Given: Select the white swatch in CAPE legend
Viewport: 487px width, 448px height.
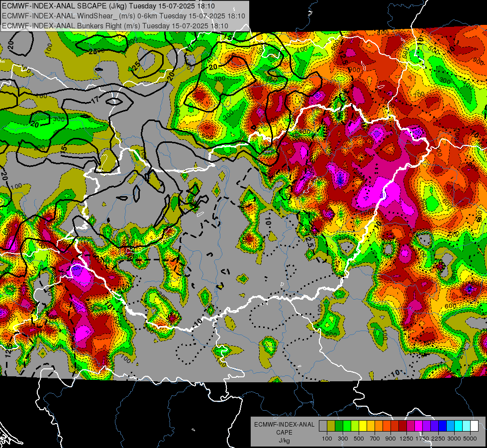Looking at the screenshot, I should pos(474,426).
